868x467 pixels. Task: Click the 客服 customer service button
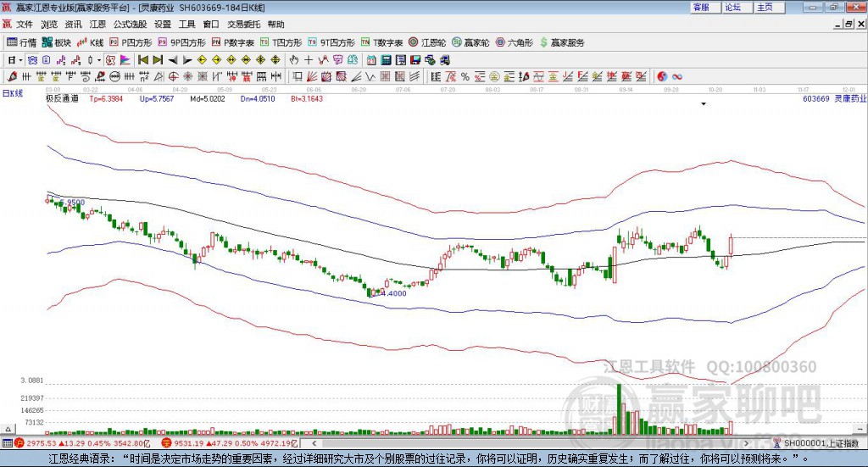[705, 7]
